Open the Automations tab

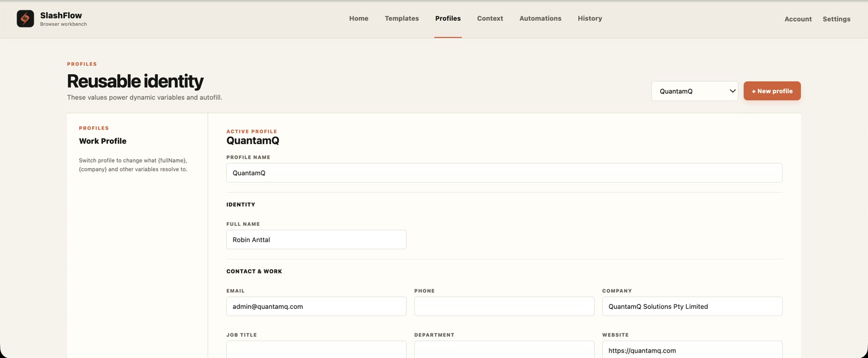point(540,18)
